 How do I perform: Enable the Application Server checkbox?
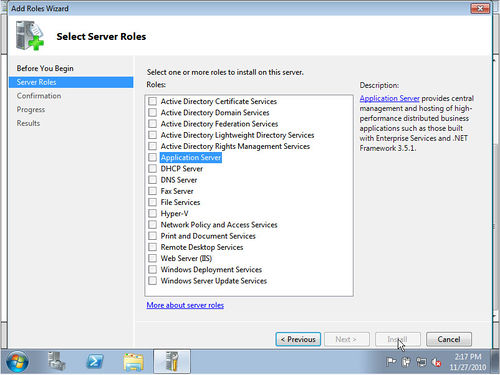tap(152, 157)
